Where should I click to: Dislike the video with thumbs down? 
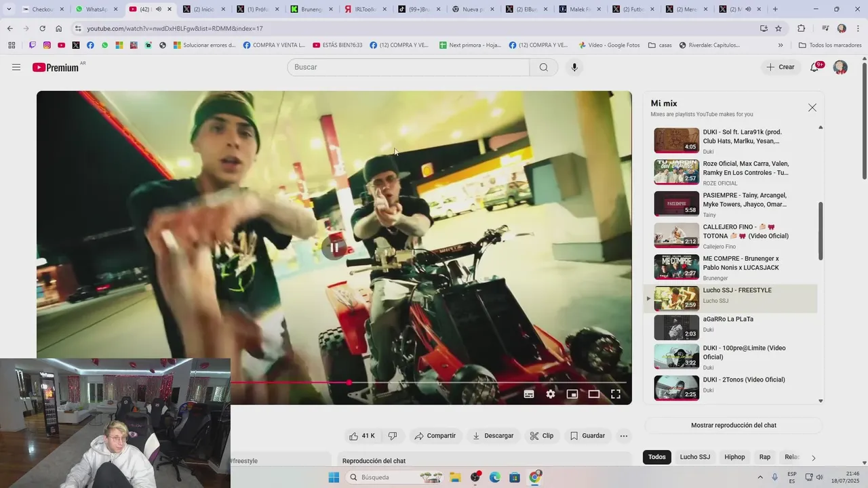click(392, 436)
